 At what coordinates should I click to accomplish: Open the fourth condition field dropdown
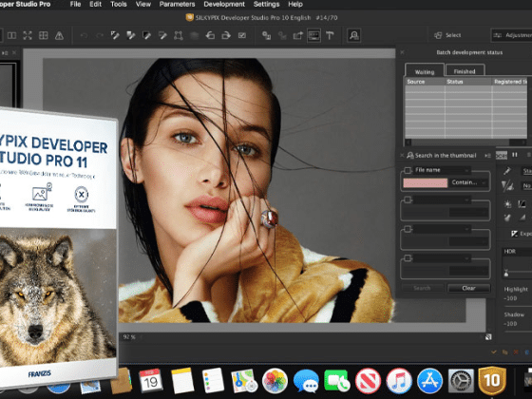coord(442,258)
